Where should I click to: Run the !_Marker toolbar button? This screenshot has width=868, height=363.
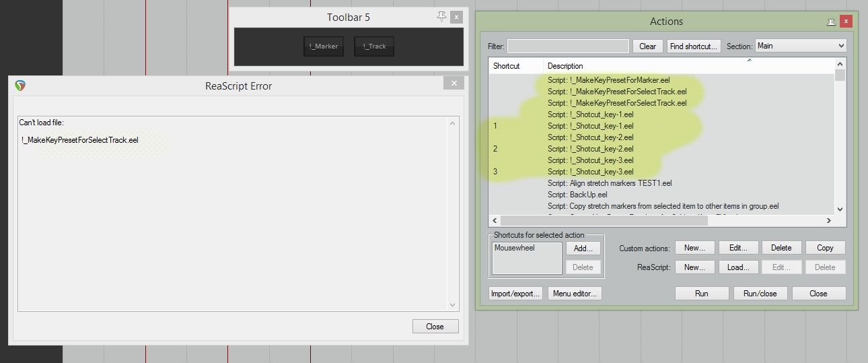tap(324, 46)
